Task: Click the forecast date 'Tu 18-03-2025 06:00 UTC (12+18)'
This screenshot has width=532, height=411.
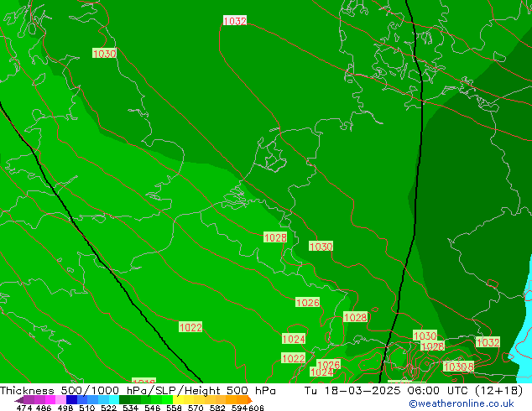Action: click(414, 391)
